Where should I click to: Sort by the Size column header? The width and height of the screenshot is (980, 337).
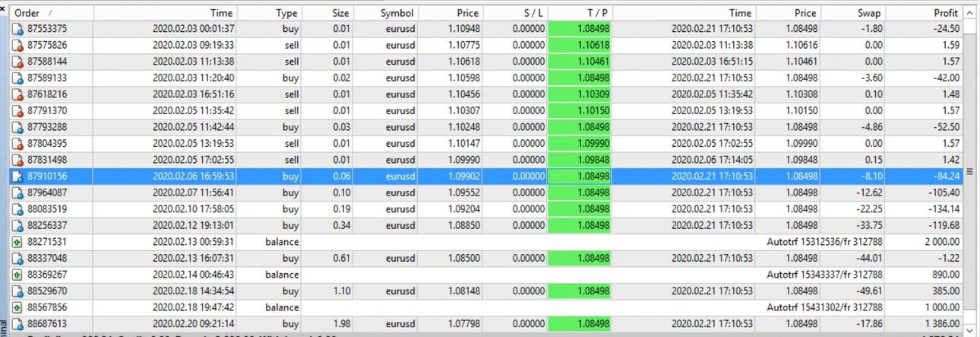click(327, 13)
